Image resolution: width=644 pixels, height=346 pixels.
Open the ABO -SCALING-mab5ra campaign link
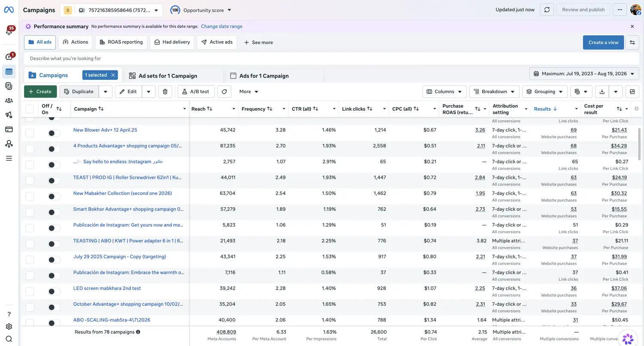point(112,320)
